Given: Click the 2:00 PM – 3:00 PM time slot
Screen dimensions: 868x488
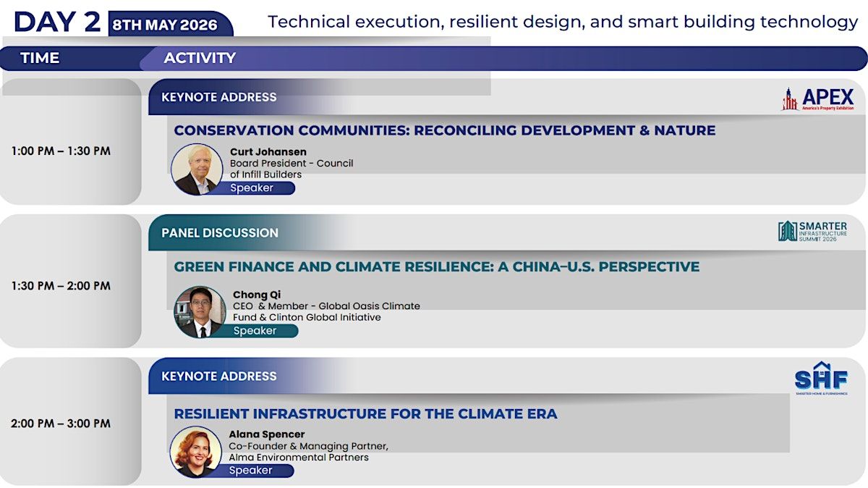Looking at the screenshot, I should pyautogui.click(x=61, y=424).
